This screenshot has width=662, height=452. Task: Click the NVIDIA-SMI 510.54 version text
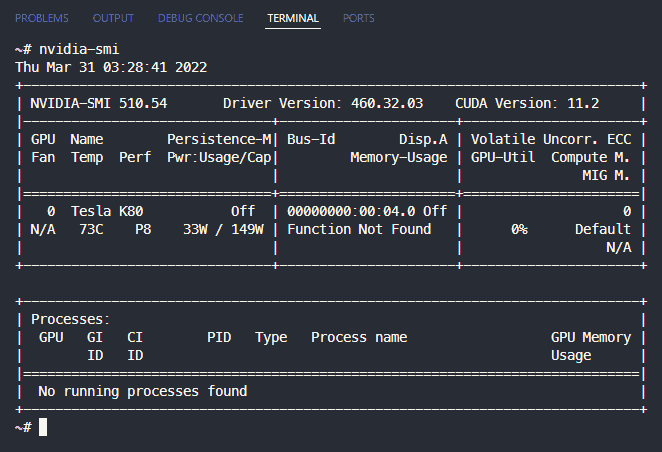[98, 103]
